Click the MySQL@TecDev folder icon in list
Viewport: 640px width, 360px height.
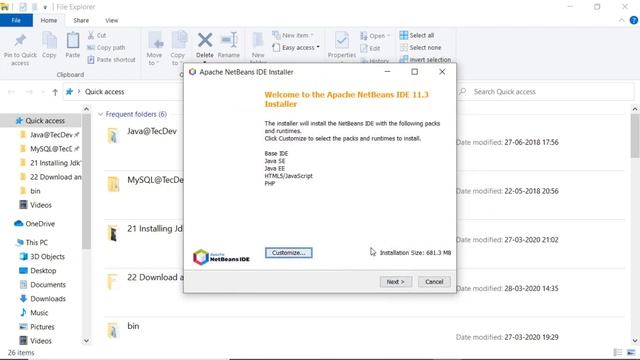(113, 184)
